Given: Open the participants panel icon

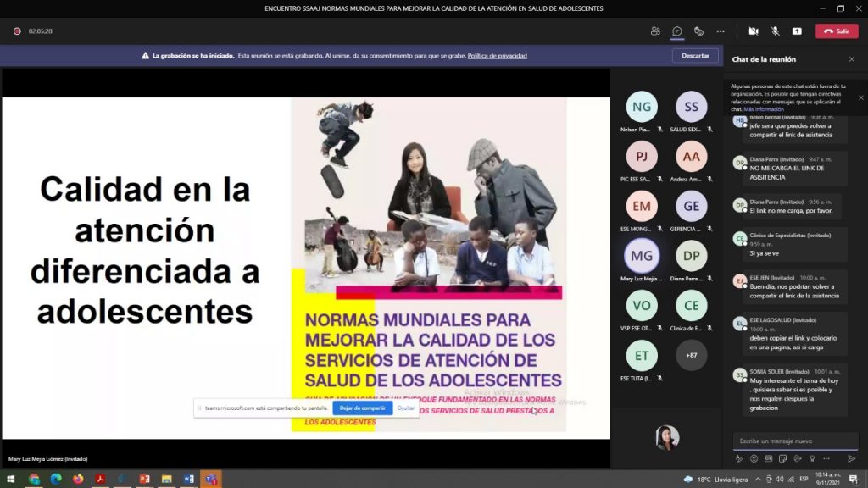Looking at the screenshot, I should pos(655,31).
